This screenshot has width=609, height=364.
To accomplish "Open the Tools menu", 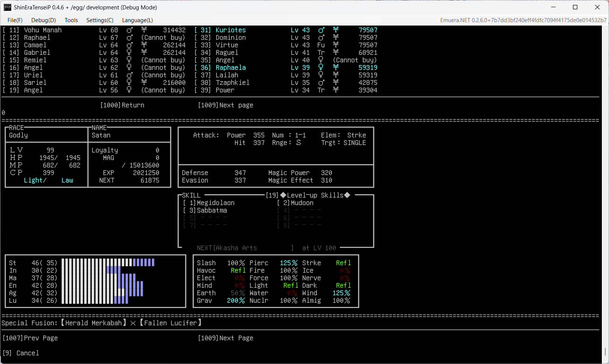I will coord(71,20).
